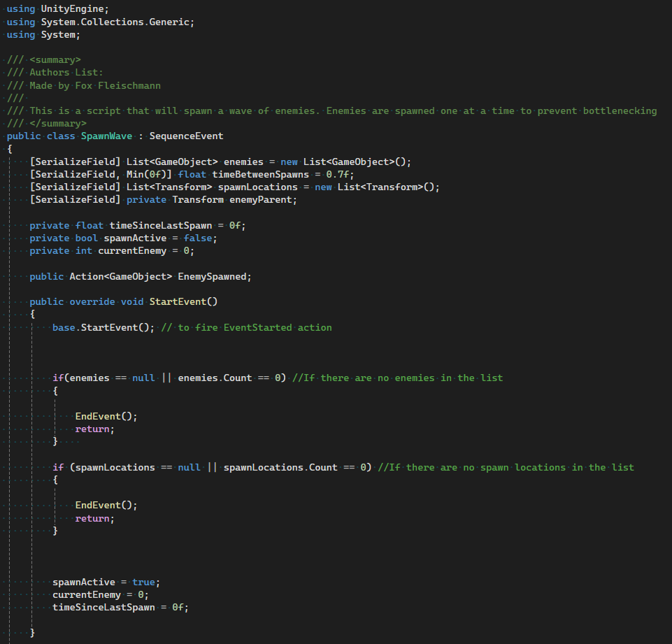672x644 pixels.
Task: Click the no spawn locations comment
Action: click(x=503, y=467)
